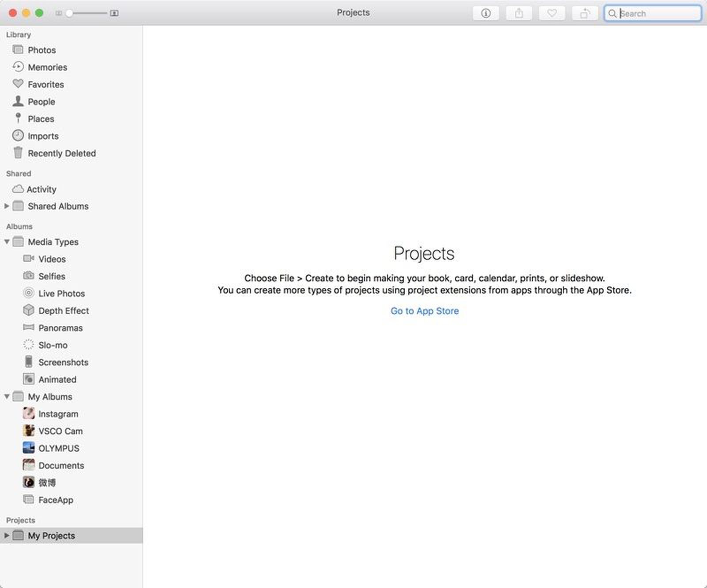
Task: Open the Info panel from the toolbar
Action: coord(485,13)
